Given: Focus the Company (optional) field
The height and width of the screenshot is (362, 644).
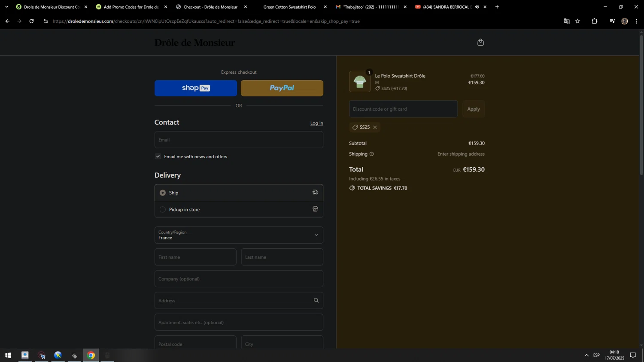Looking at the screenshot, I should tap(239, 279).
